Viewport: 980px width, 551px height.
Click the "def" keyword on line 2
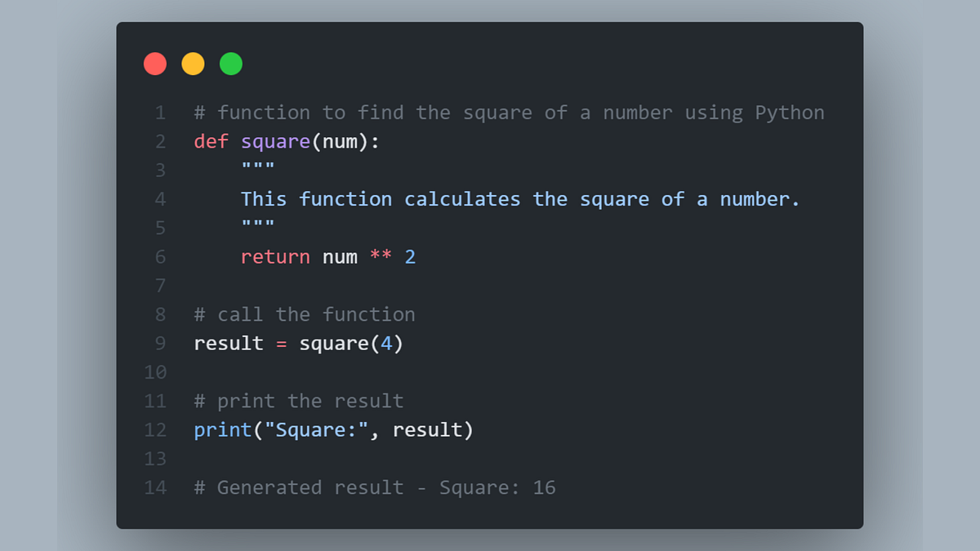click(212, 141)
